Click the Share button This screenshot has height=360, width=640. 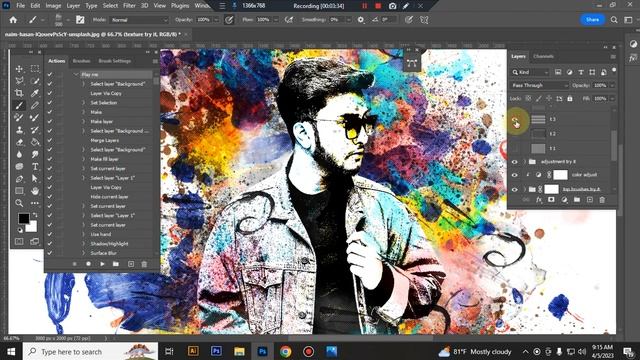click(x=592, y=20)
